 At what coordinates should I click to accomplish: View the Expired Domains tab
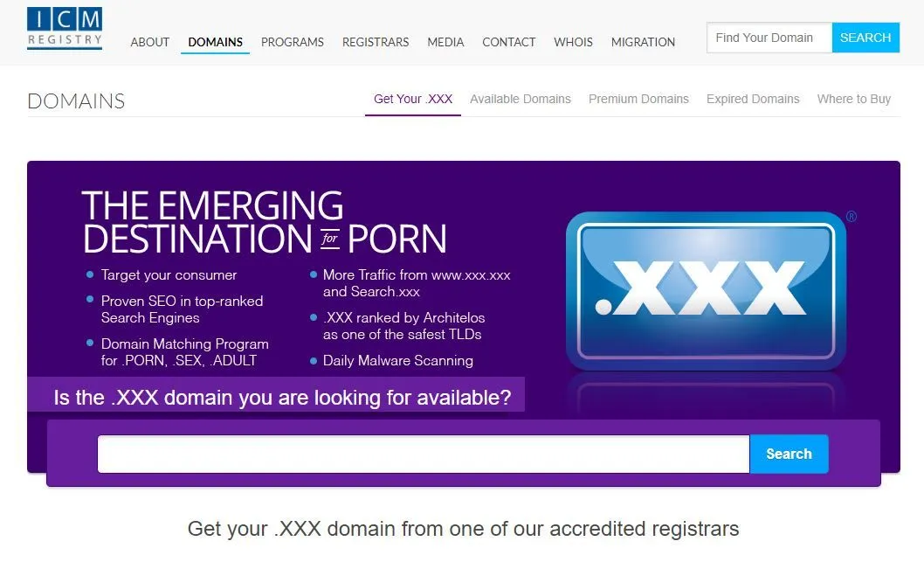[753, 99]
